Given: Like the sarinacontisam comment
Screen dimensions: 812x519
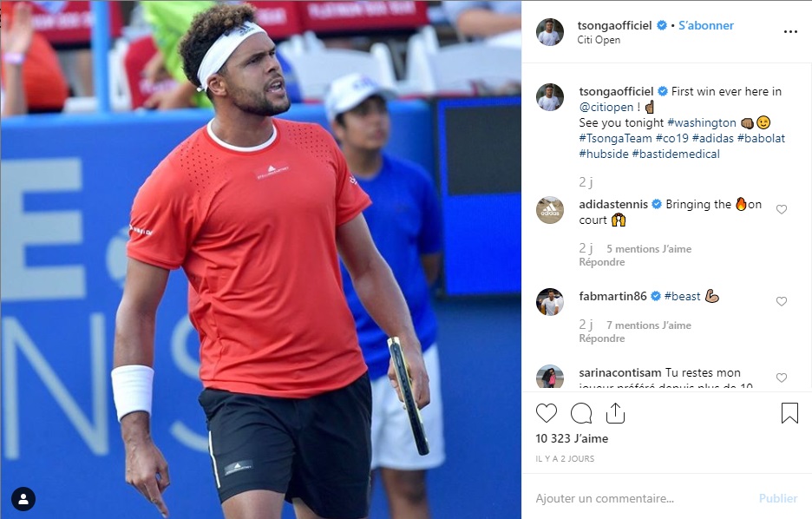Looking at the screenshot, I should [x=782, y=378].
